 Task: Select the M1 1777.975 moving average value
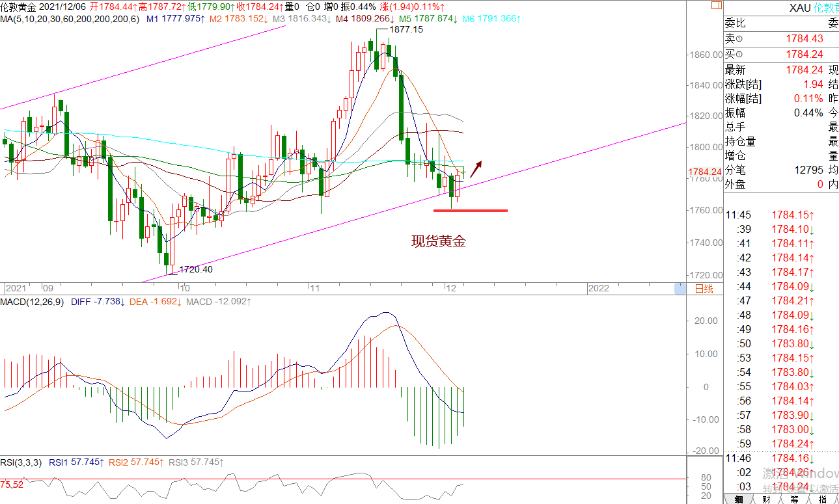tap(175, 20)
